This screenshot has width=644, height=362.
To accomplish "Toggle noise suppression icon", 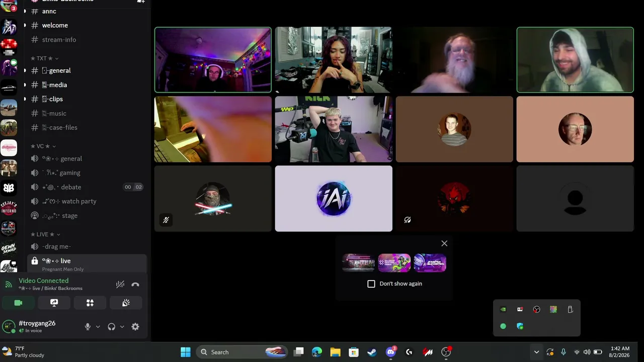I will click(x=120, y=285).
